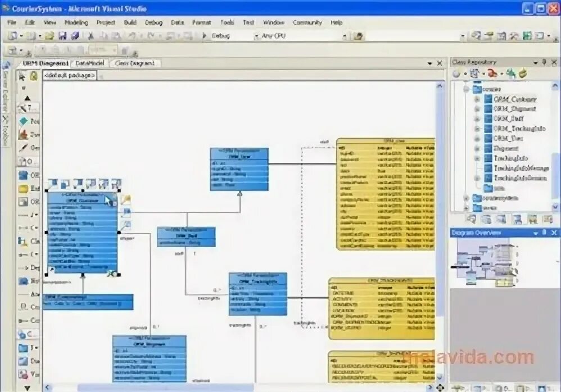Viewport: 561px width, 392px height.
Task: Click the round gray Class Repository toolbar icon
Action: (456, 74)
